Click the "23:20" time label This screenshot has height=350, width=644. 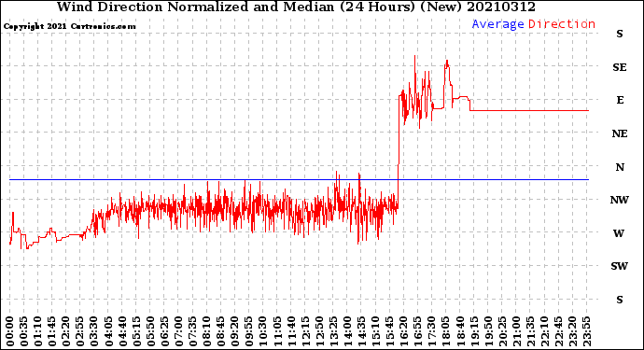click(x=573, y=331)
